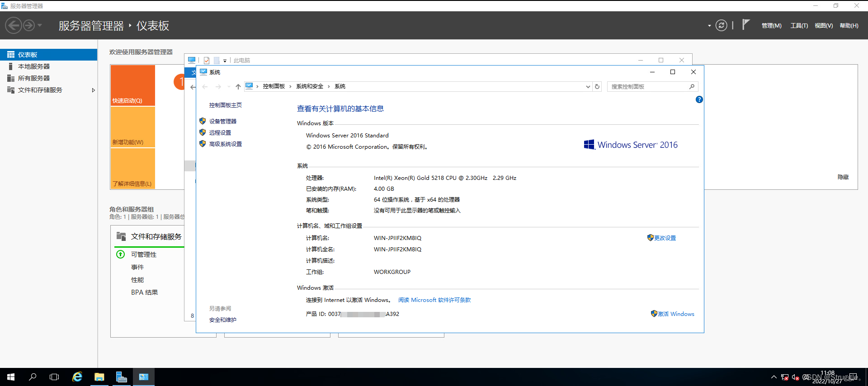Image resolution: width=868 pixels, height=386 pixels.
Task: Click 隐藏 to hide the welcome panel
Action: pyautogui.click(x=843, y=177)
